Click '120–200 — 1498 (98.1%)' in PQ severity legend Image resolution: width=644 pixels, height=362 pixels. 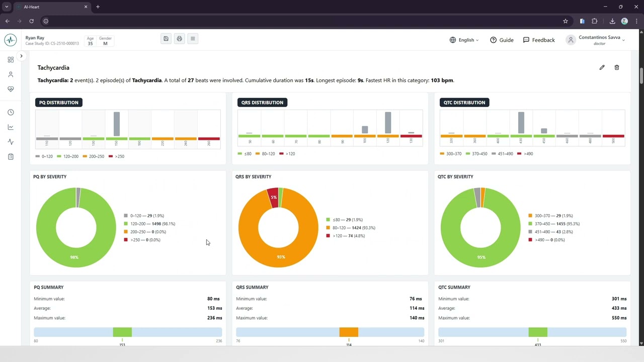coord(149,224)
